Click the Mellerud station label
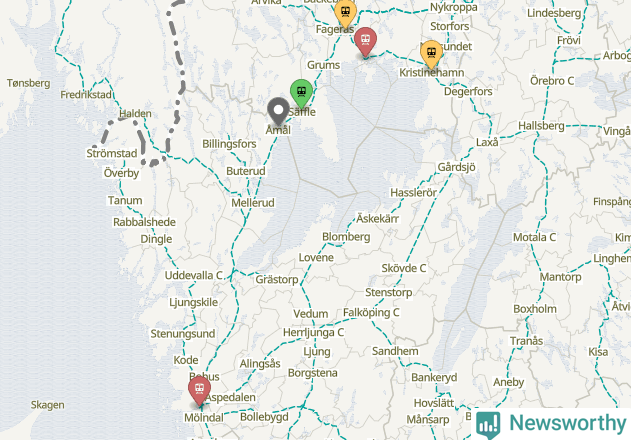631x440 pixels. (x=253, y=202)
